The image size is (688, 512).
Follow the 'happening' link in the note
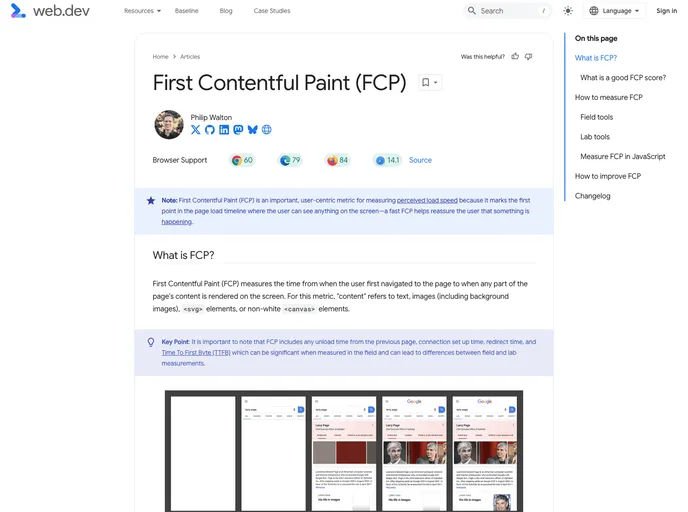176,222
